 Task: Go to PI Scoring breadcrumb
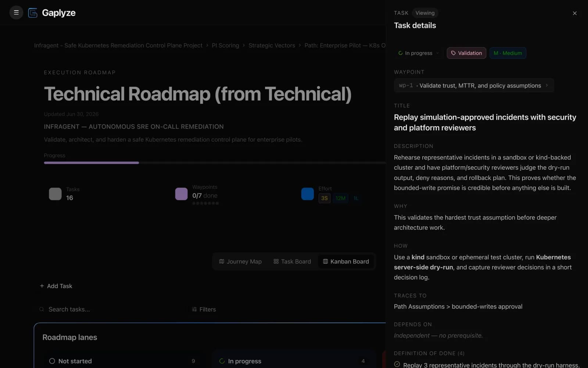coord(225,45)
